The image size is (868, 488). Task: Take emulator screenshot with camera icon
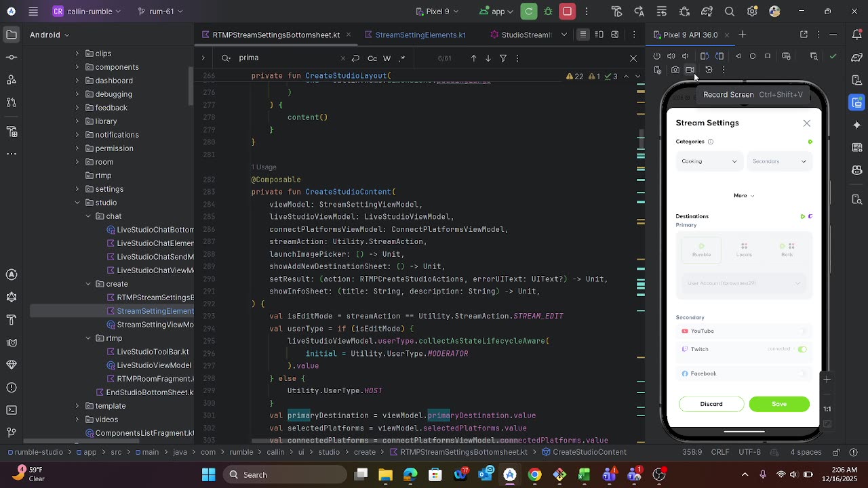tap(675, 70)
